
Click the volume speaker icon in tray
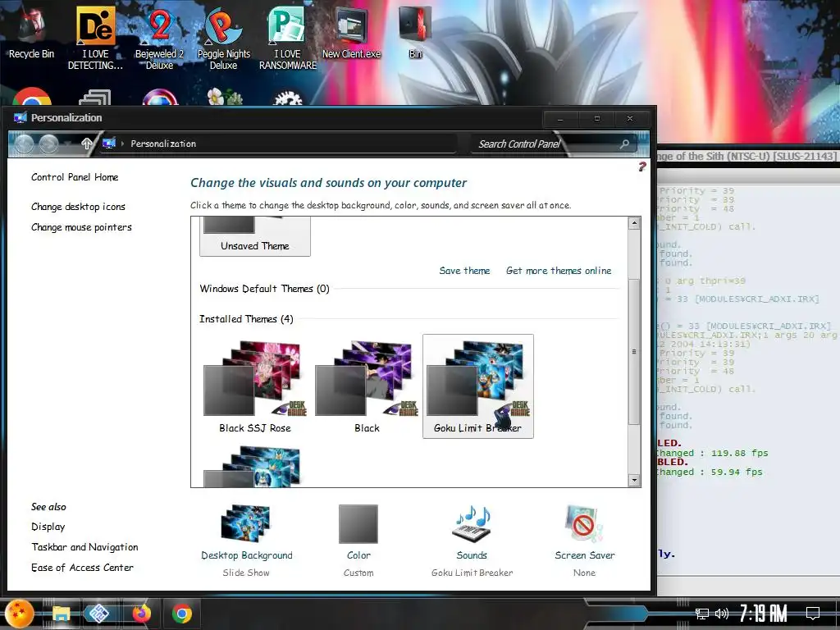coord(722,614)
